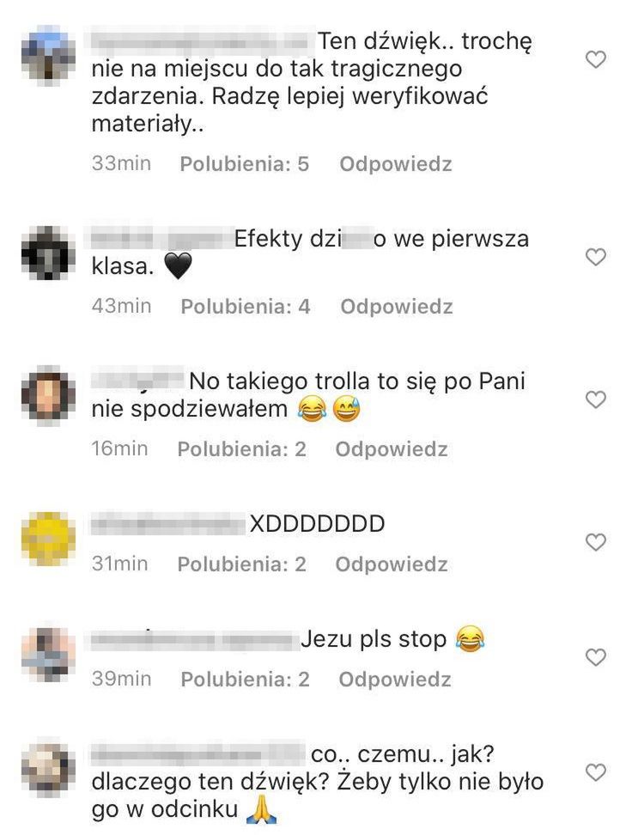Open 'Polubienia: 4' likes on 43min comment

tap(246, 306)
